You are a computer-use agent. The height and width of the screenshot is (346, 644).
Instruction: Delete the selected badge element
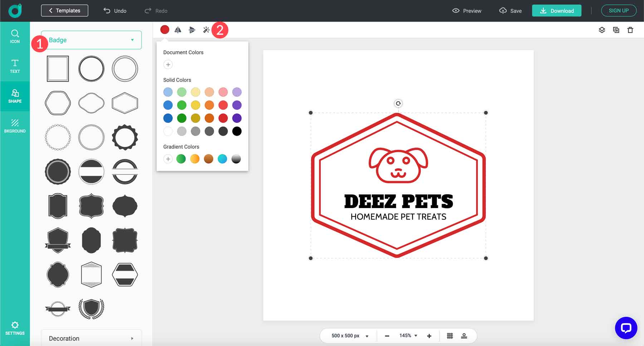[630, 30]
